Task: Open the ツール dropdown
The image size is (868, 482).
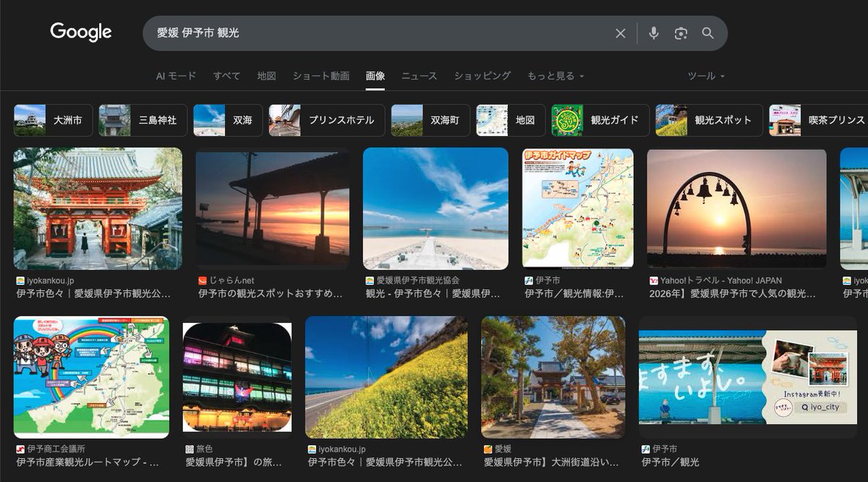Action: point(705,75)
